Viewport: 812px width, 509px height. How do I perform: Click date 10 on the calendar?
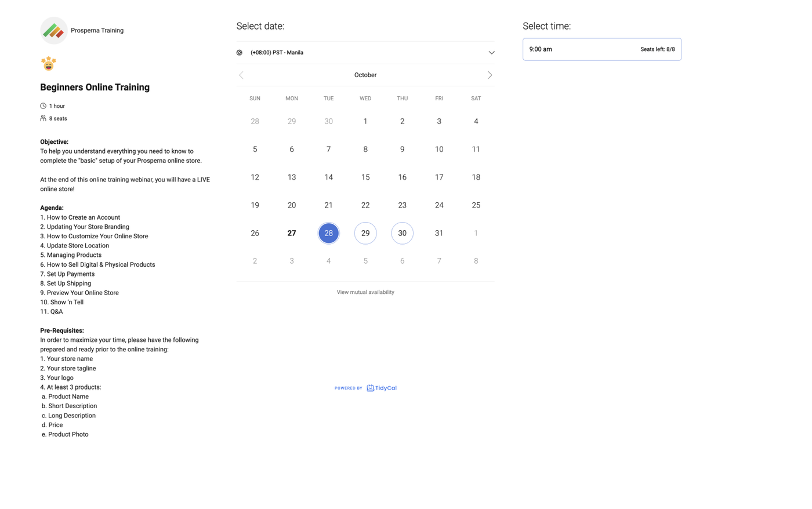pyautogui.click(x=439, y=150)
